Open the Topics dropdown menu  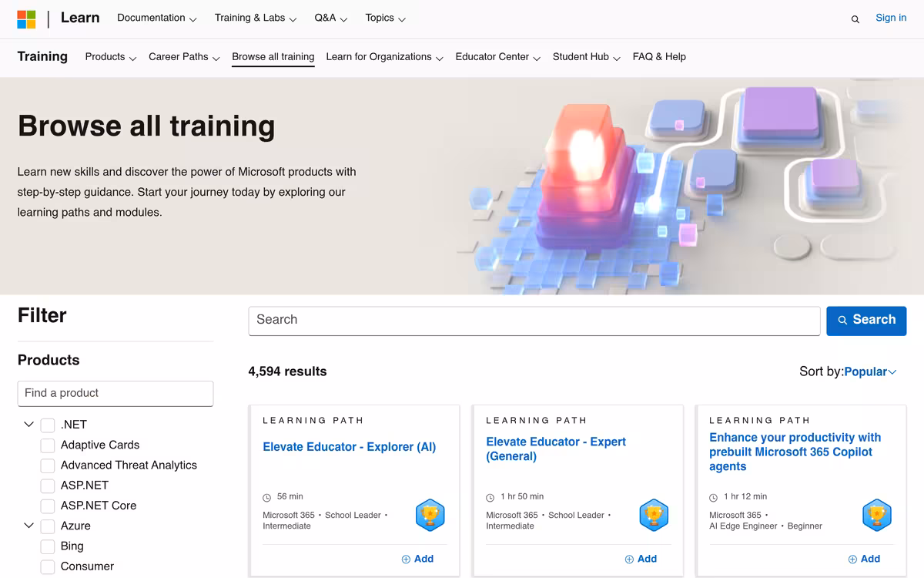tap(386, 18)
